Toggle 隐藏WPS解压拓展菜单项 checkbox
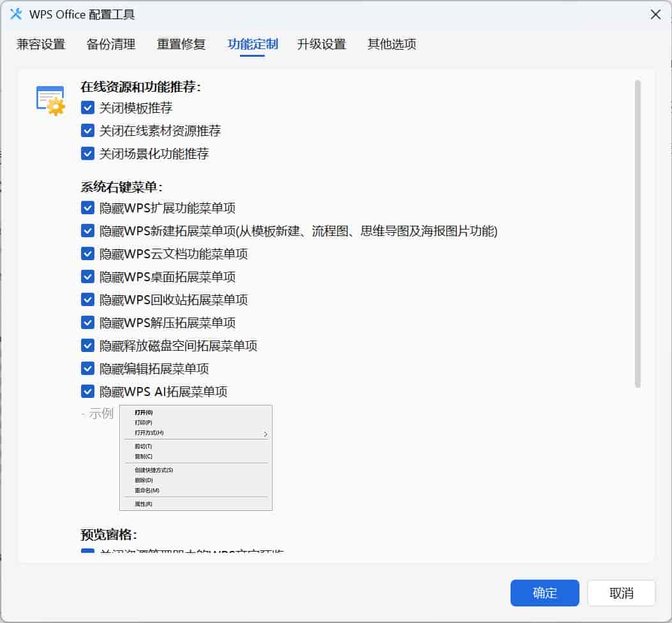 tap(87, 323)
